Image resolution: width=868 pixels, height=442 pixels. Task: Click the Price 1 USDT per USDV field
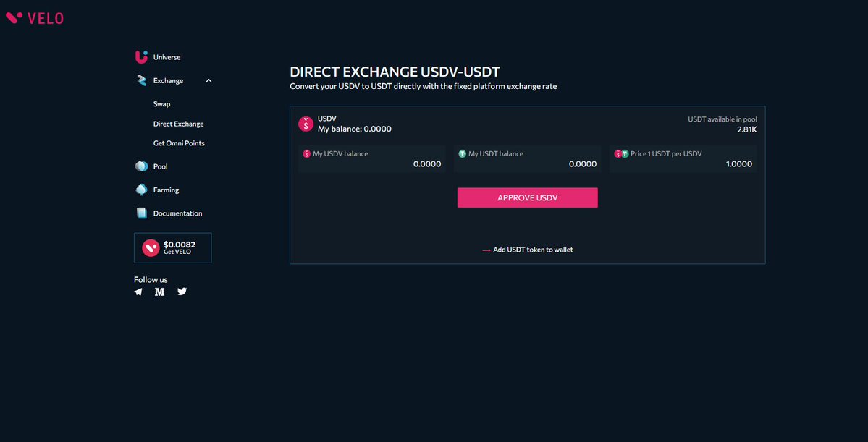[683, 158]
